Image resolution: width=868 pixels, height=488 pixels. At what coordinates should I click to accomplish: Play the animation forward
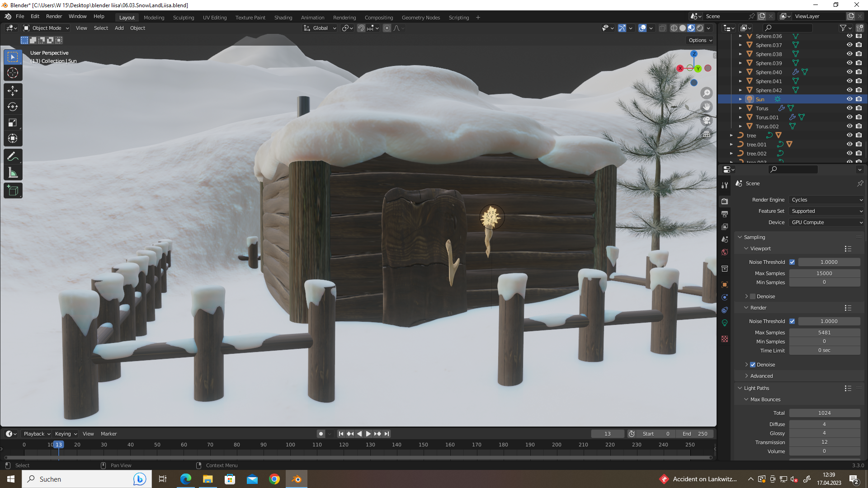tap(368, 434)
